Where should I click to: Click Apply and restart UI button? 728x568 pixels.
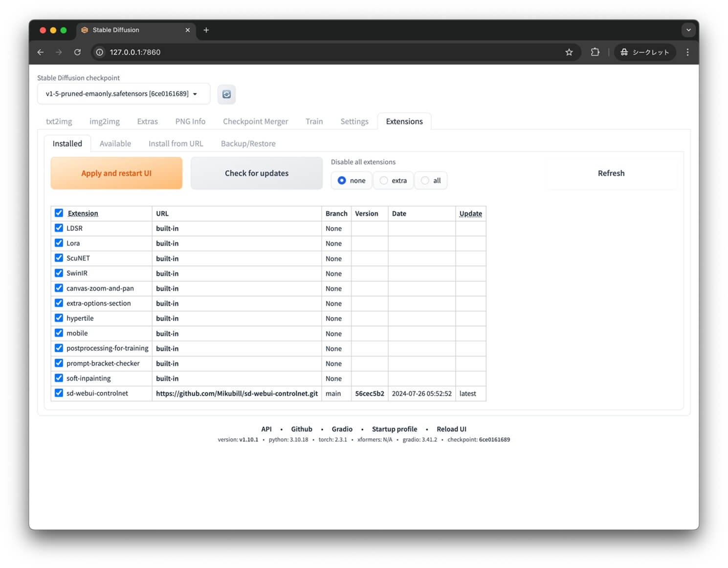click(116, 173)
